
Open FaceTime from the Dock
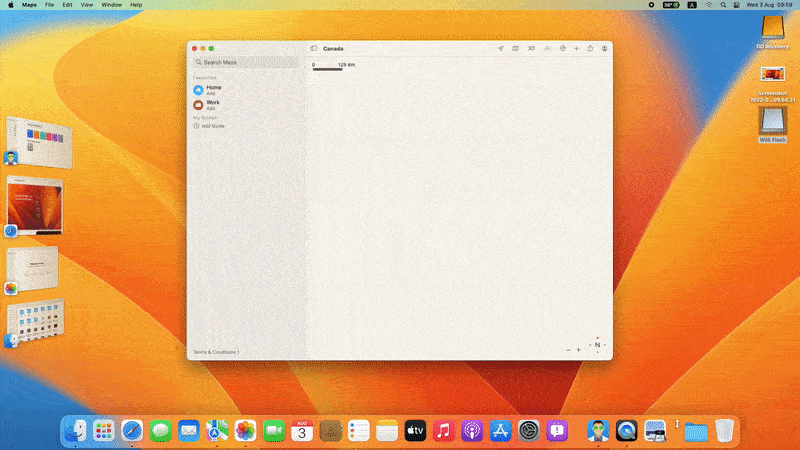[274, 431]
